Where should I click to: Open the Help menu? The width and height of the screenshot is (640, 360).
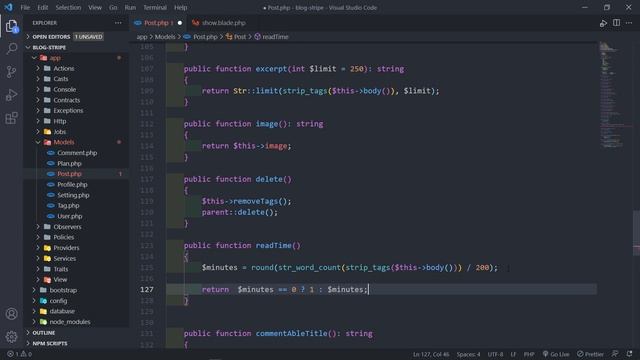coord(180,7)
